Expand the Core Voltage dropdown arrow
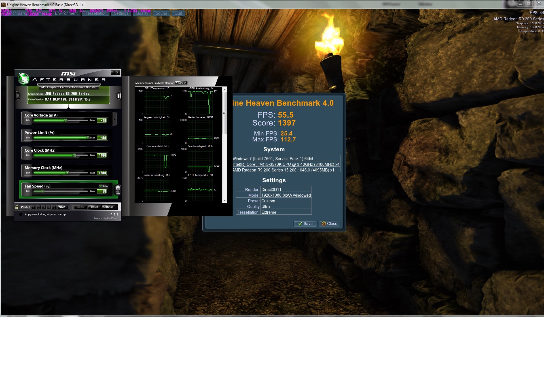544x392 pixels. click(x=115, y=119)
